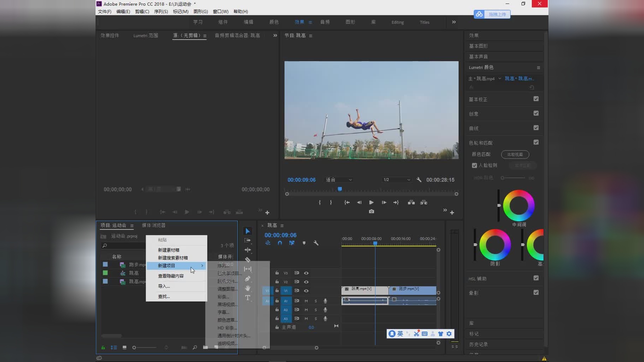Hide the V3 track output eye
This screenshot has height=362, width=644.
pos(306,273)
